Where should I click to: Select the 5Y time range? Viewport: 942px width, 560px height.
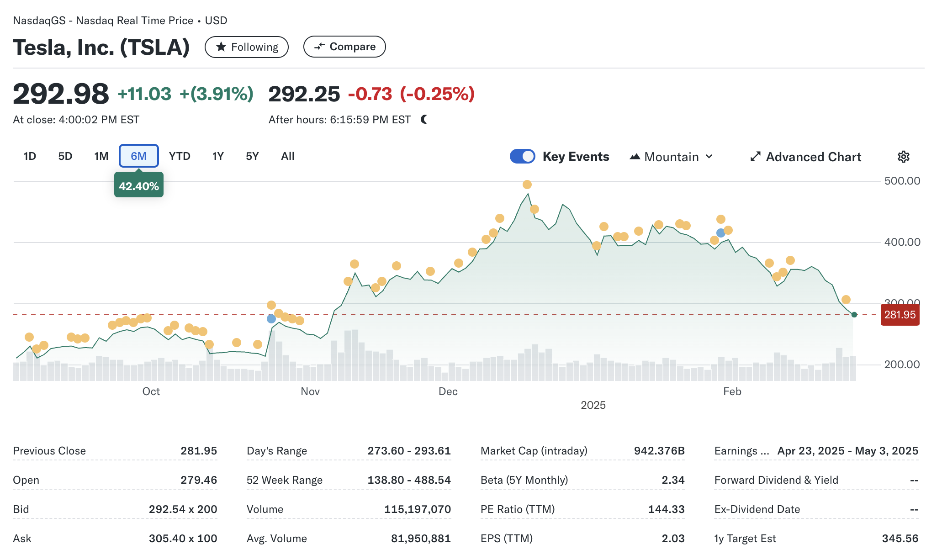pos(252,156)
